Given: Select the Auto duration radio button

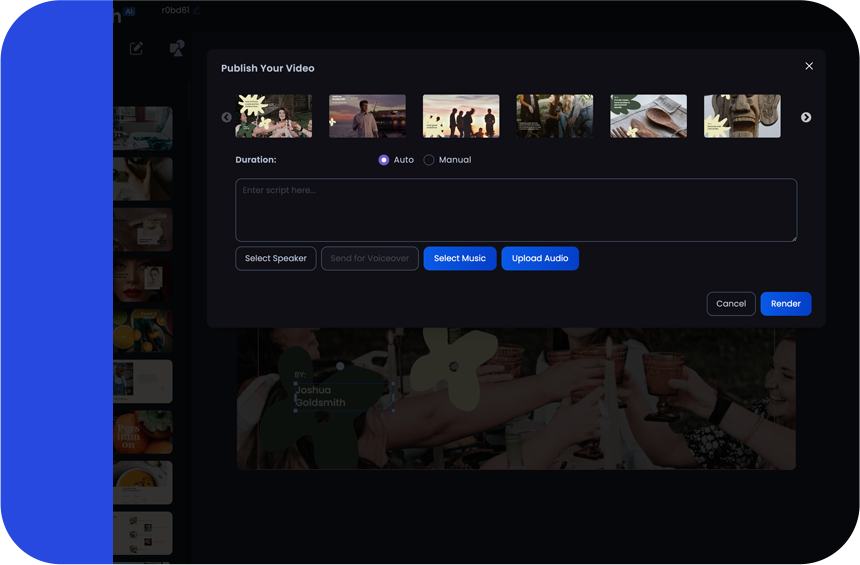Looking at the screenshot, I should click(x=384, y=160).
